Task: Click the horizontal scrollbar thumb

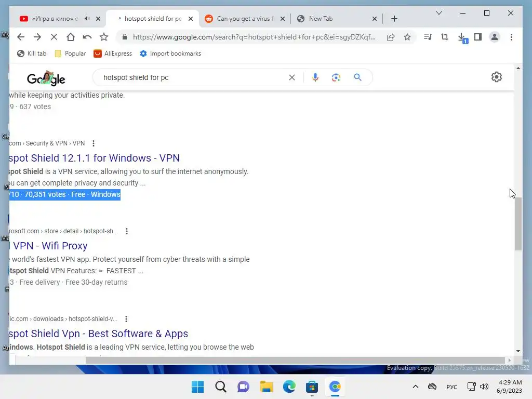Action: click(x=295, y=361)
